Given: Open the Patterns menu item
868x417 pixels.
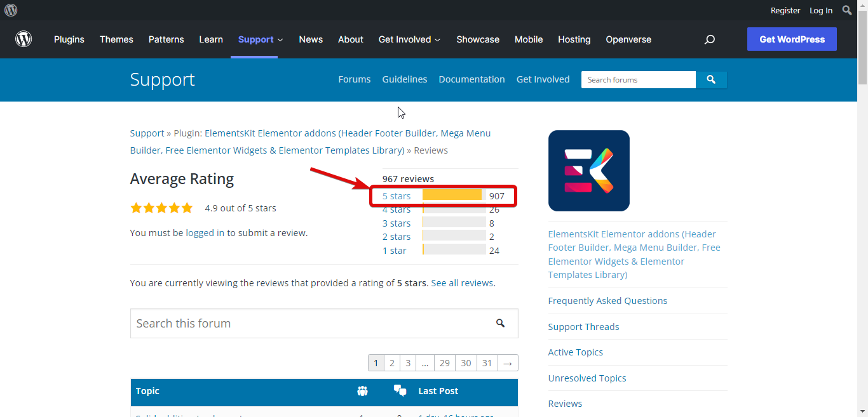Looking at the screenshot, I should 166,39.
